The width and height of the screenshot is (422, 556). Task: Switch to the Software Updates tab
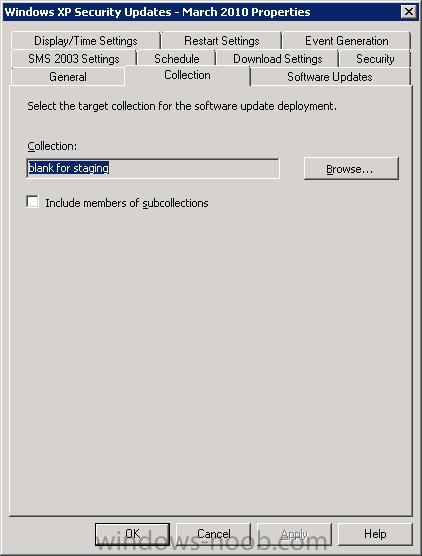coord(330,77)
